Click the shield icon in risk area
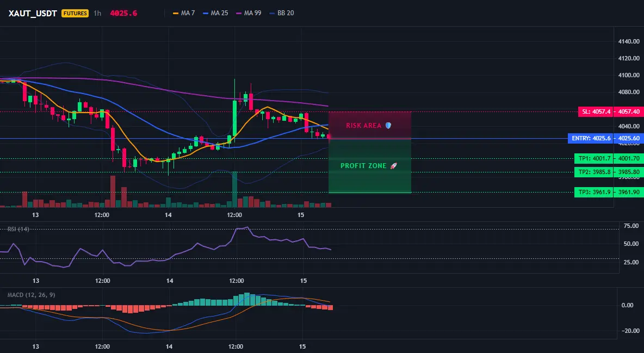The width and height of the screenshot is (644, 353). point(388,125)
